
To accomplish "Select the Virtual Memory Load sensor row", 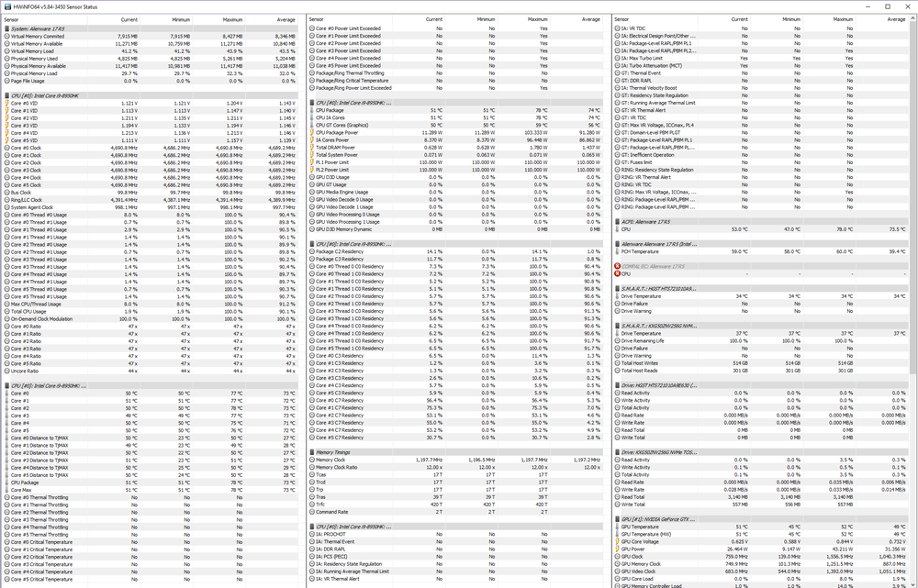I will pyautogui.click(x=55, y=50).
